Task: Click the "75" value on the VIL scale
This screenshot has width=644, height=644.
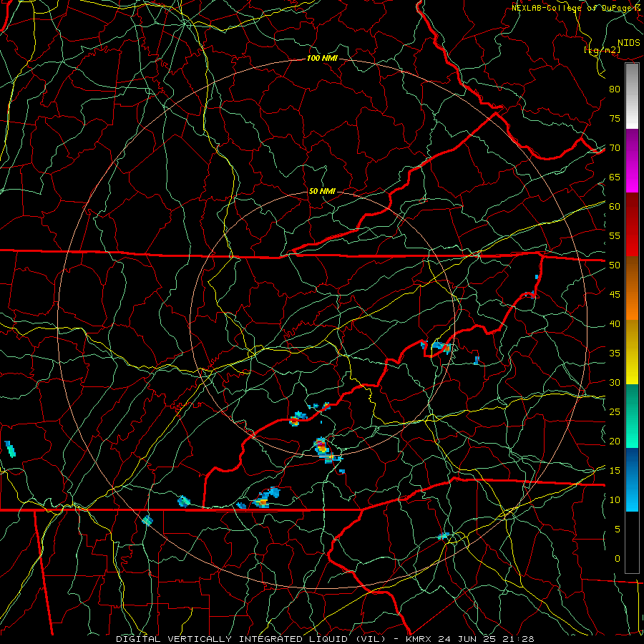Action: 615,119
